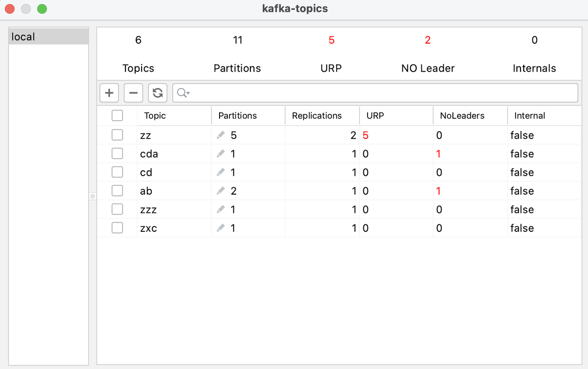Check the box for topic zz
This screenshot has width=588, height=369.
coord(117,135)
